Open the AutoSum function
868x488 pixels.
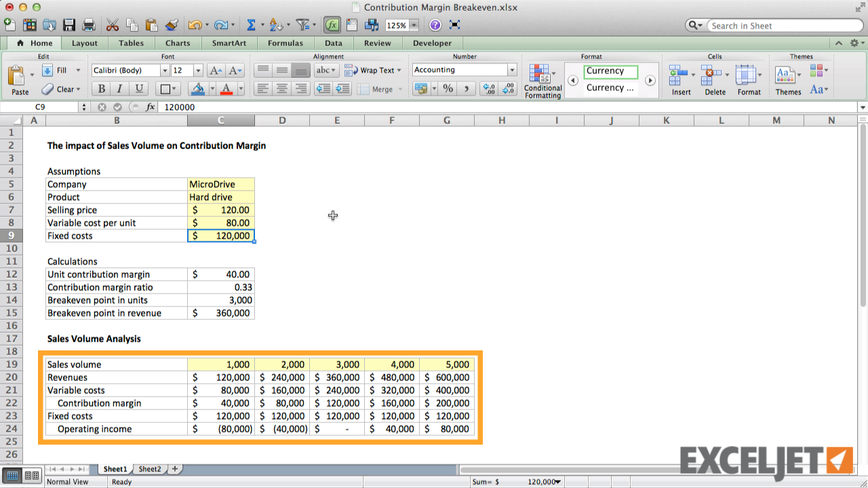tap(252, 24)
